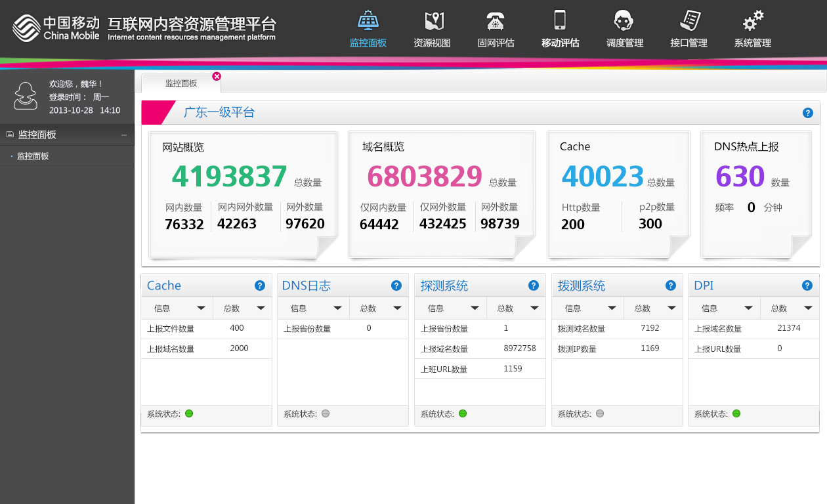Open the 监控面板 dashboard nav icon

(368, 21)
